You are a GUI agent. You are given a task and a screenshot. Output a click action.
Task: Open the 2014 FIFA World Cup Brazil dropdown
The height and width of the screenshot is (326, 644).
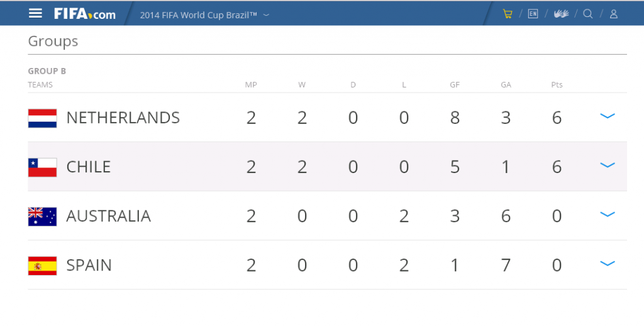204,15
